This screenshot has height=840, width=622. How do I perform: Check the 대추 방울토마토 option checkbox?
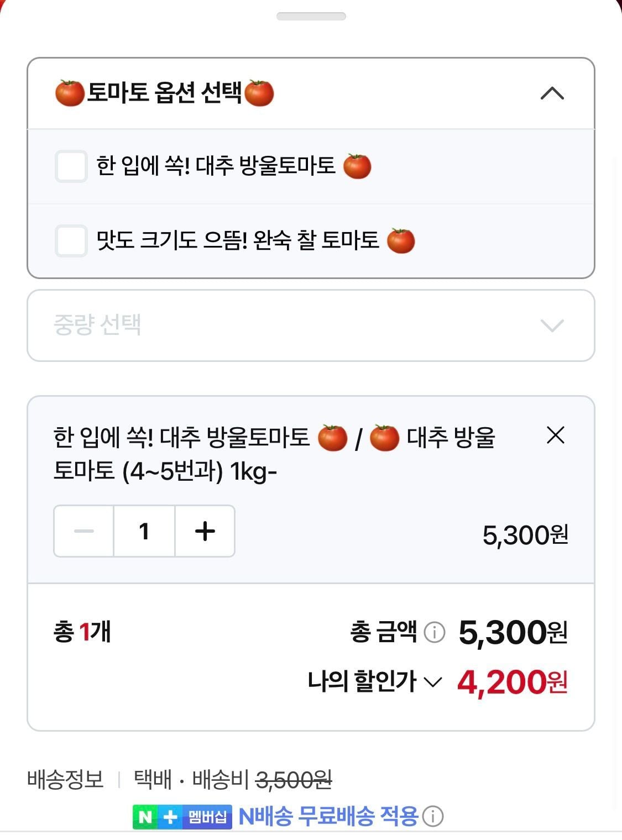tap(71, 166)
